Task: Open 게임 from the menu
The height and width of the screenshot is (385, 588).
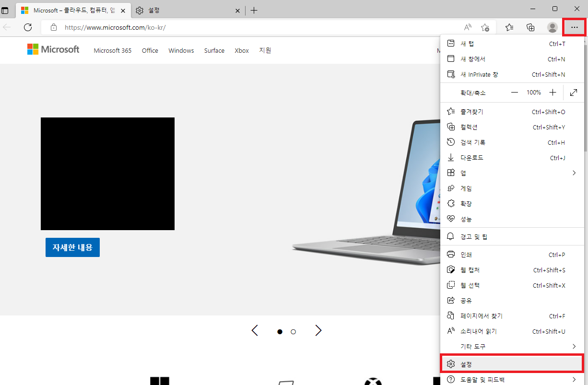Action: tap(512, 188)
